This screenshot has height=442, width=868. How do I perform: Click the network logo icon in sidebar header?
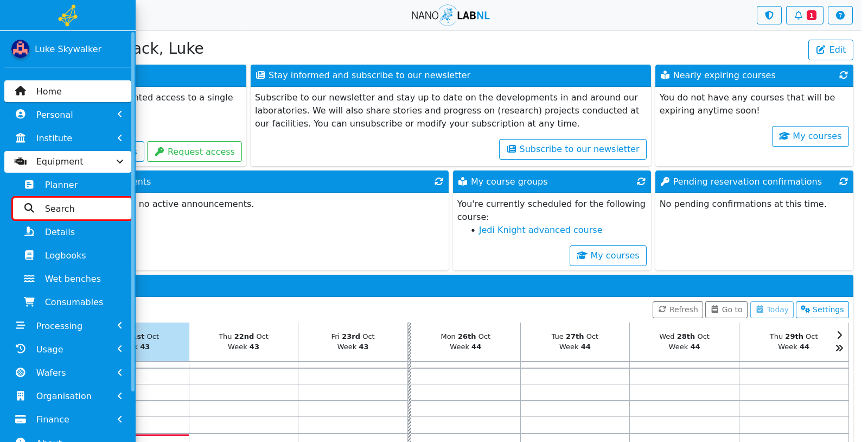[x=68, y=16]
